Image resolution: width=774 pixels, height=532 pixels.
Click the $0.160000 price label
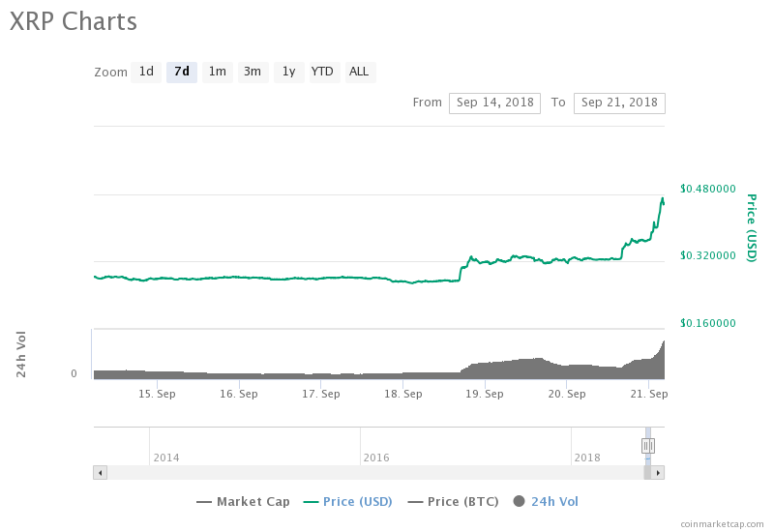point(708,323)
